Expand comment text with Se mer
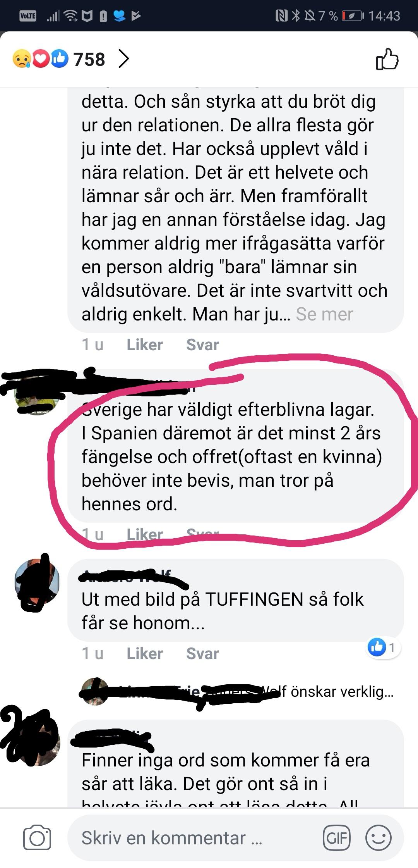418x868 pixels. click(x=324, y=314)
